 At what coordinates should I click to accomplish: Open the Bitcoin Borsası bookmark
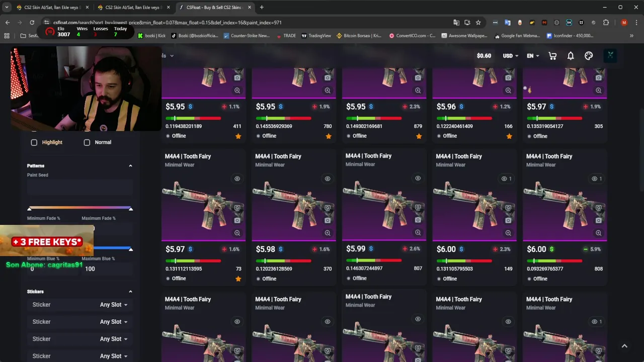click(359, 36)
